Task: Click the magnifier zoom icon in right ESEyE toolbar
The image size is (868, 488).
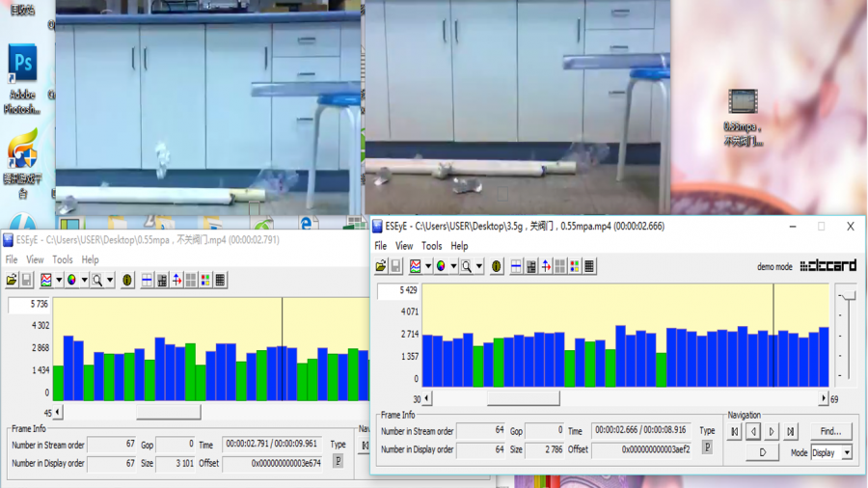Action: pyautogui.click(x=466, y=266)
